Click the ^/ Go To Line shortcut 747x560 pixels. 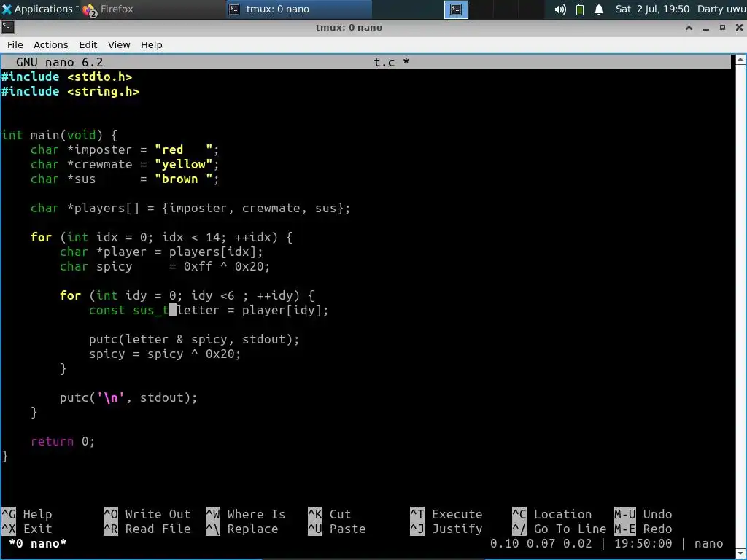pyautogui.click(x=560, y=529)
